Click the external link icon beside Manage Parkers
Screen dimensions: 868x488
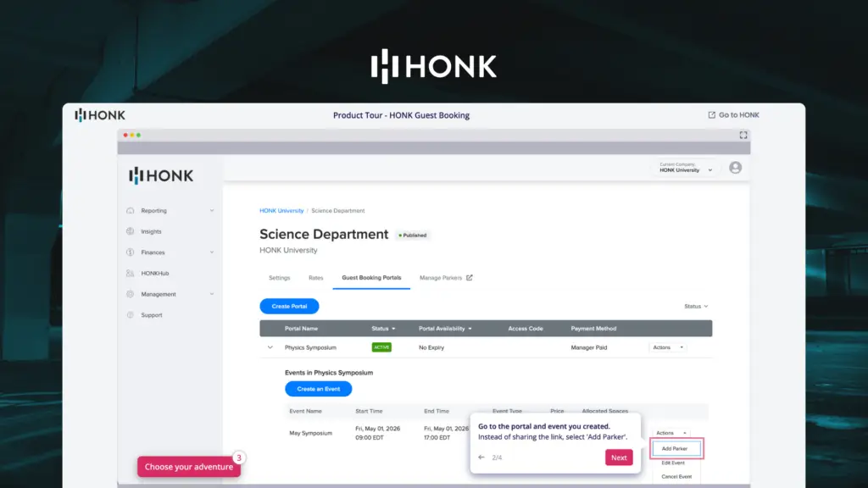click(x=470, y=278)
